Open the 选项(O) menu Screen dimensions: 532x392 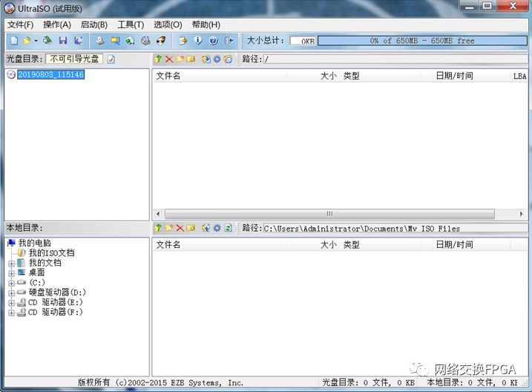pos(168,24)
